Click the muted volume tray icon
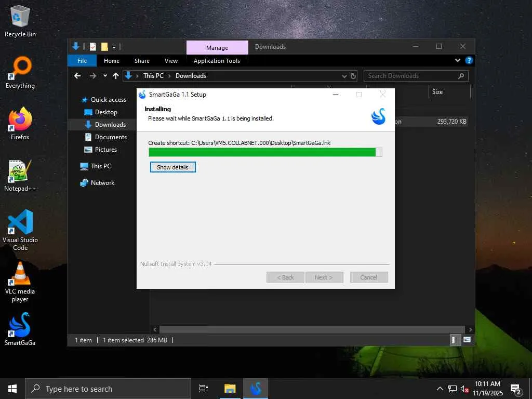Image resolution: width=532 pixels, height=399 pixels. click(x=465, y=389)
